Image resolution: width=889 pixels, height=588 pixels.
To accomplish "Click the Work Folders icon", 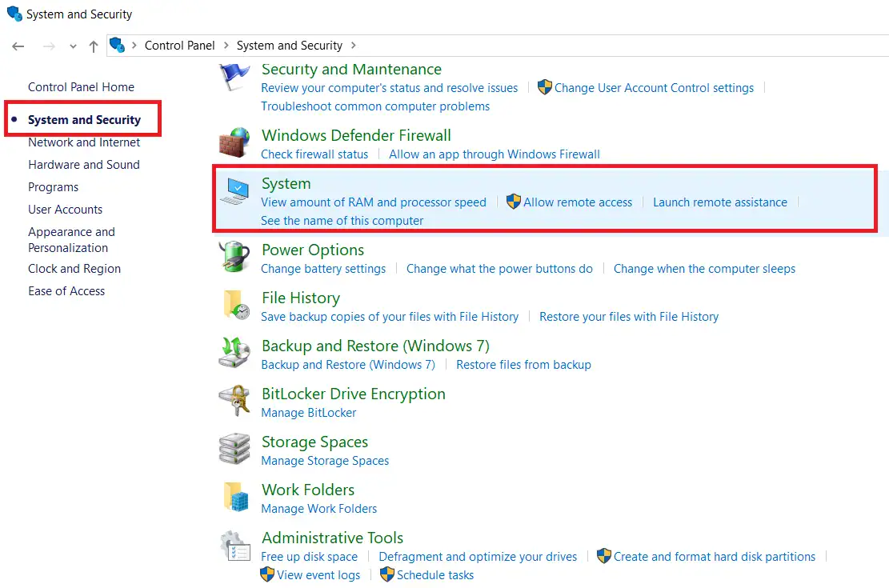I will tap(236, 497).
